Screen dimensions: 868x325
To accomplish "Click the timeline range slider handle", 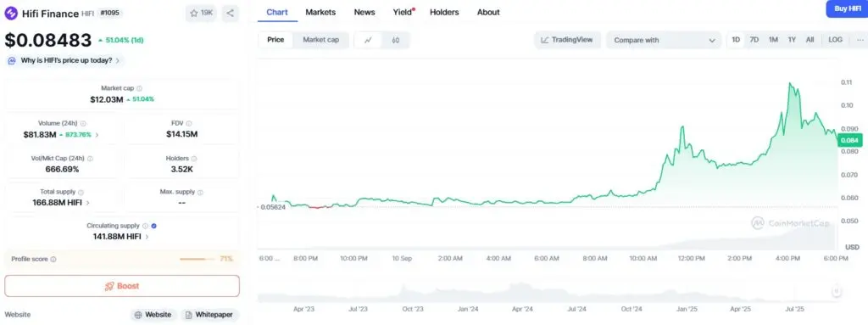I will pyautogui.click(x=837, y=290).
